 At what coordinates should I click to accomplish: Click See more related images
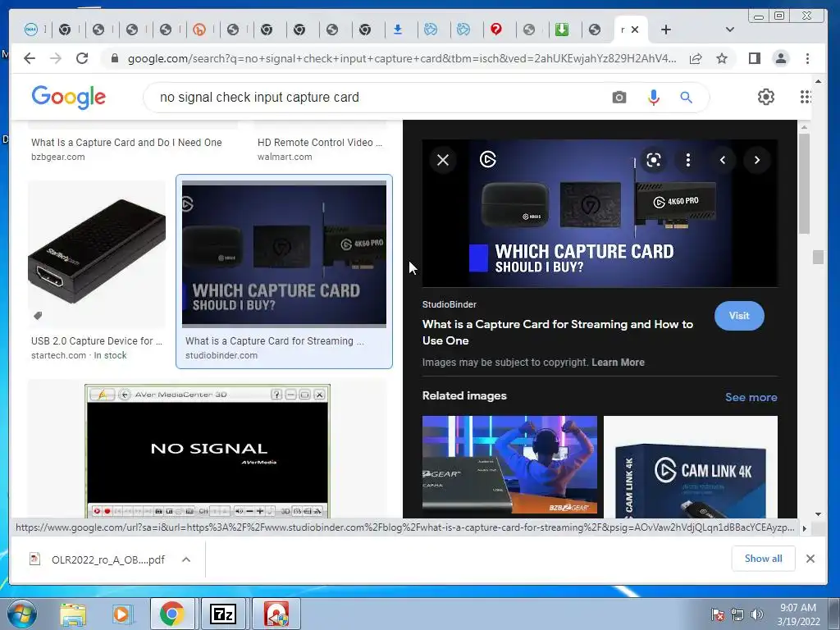751,397
